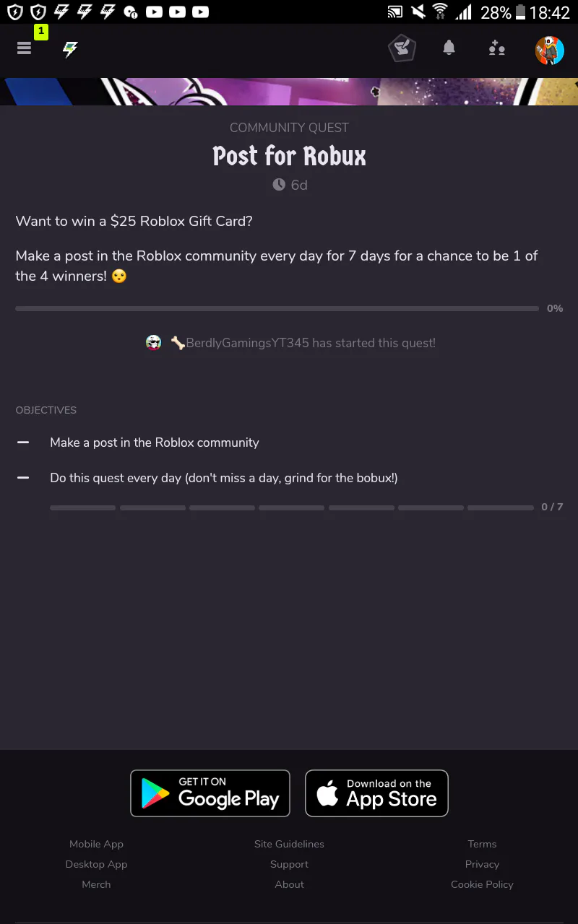Tap the cast icon in status bar
The height and width of the screenshot is (924, 578).
(x=394, y=12)
